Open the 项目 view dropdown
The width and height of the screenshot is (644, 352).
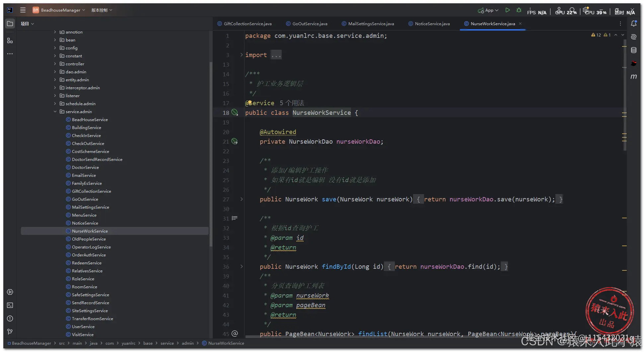click(x=27, y=24)
